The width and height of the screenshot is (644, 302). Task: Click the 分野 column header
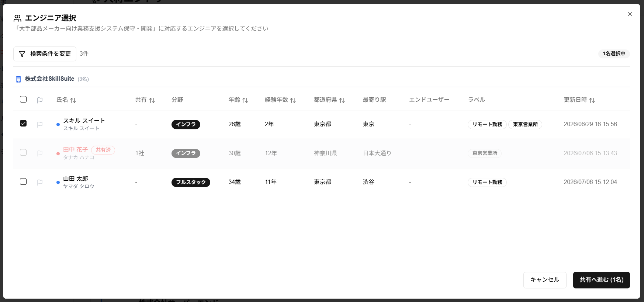point(177,100)
